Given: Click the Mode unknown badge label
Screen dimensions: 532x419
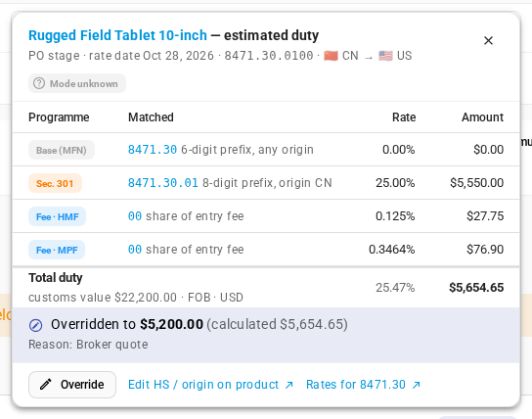Looking at the screenshot, I should coord(84,83).
